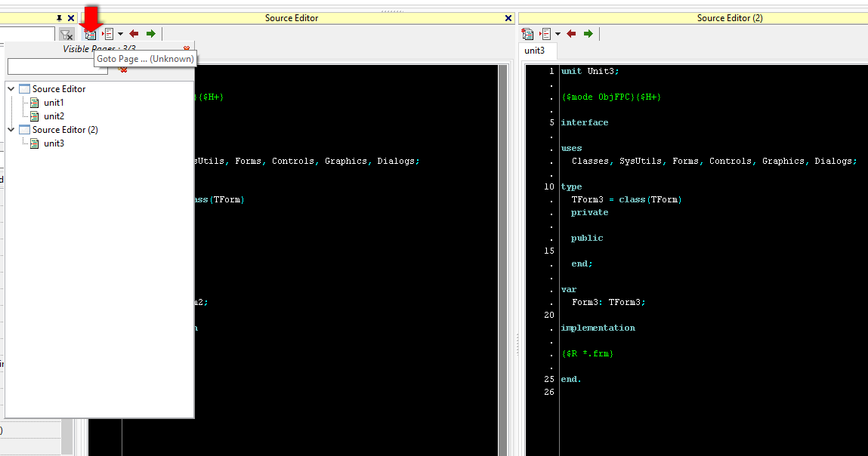Click the left Source Editor title header

[x=291, y=18]
